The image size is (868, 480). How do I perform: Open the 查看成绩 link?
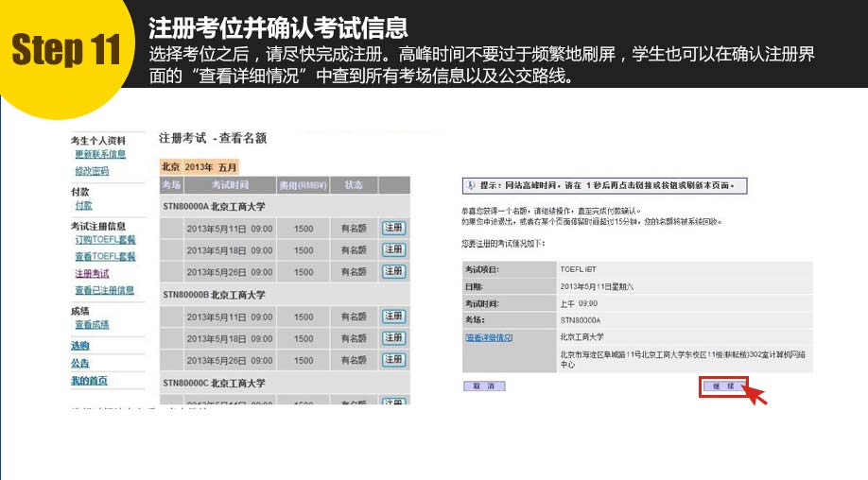pyautogui.click(x=92, y=324)
